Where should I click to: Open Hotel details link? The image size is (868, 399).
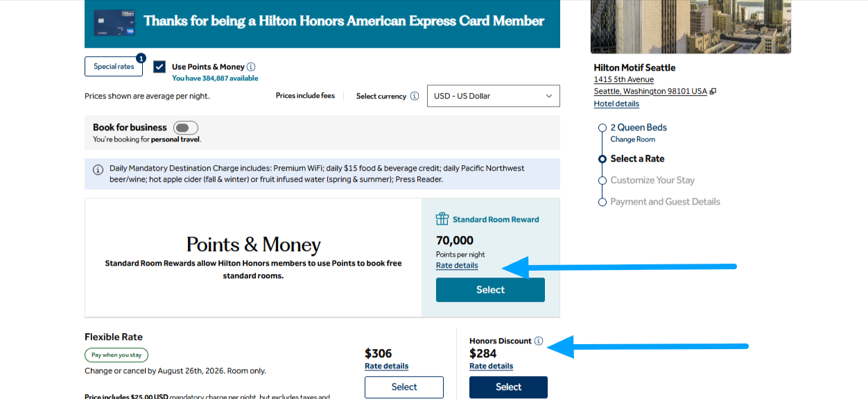pyautogui.click(x=616, y=103)
